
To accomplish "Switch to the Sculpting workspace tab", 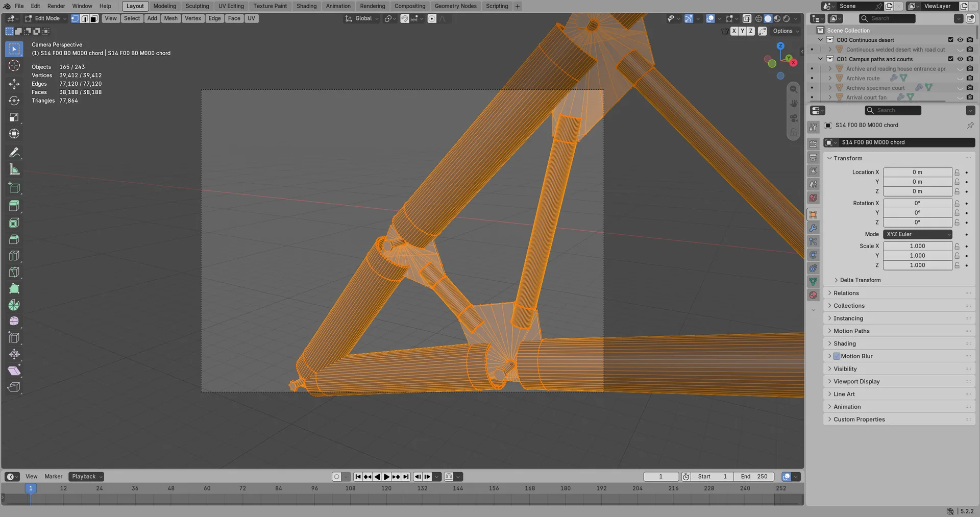I will click(197, 6).
